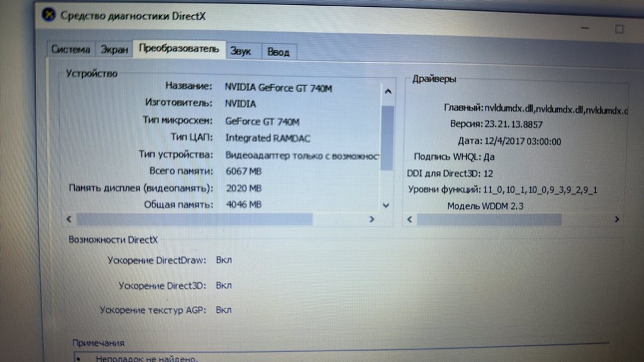Select the Преобразователь tab
Viewport: 644px width, 362px height.
[x=179, y=49]
